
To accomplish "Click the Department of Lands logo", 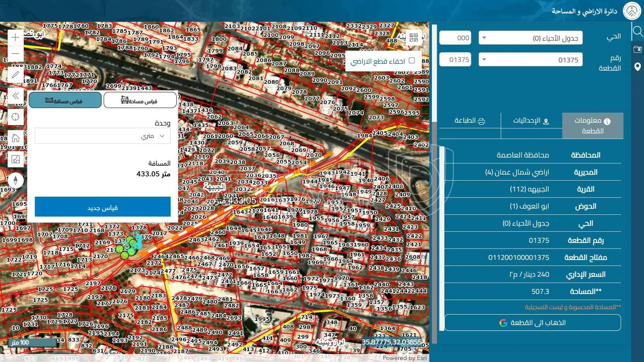I will pyautogui.click(x=632, y=11).
